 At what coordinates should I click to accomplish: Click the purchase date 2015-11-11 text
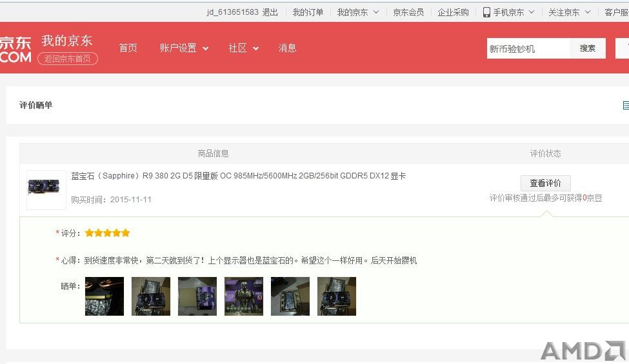[131, 200]
